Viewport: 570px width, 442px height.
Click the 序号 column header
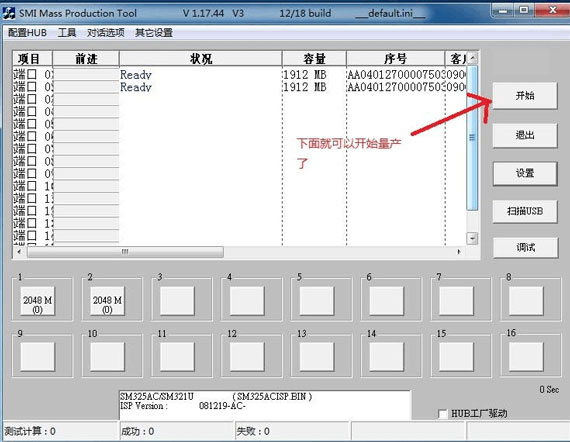coord(396,59)
